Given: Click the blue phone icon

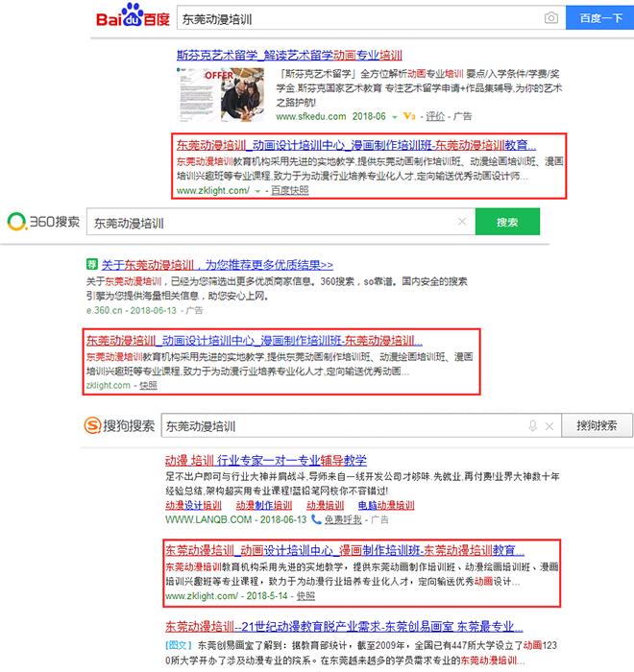Looking at the screenshot, I should pos(316,519).
